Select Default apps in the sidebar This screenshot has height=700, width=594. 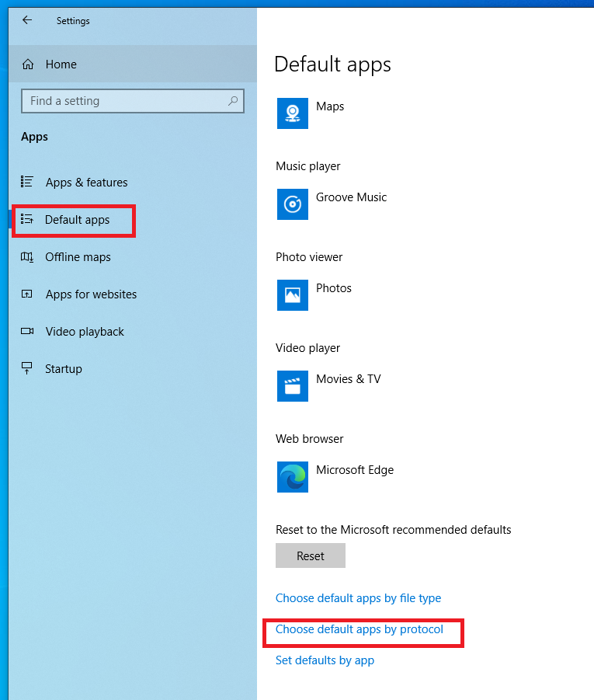[x=77, y=220]
